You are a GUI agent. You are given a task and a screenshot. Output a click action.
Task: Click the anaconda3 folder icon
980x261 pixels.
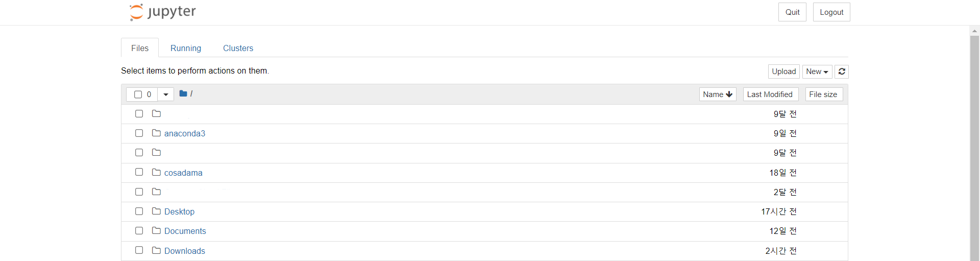[157, 133]
